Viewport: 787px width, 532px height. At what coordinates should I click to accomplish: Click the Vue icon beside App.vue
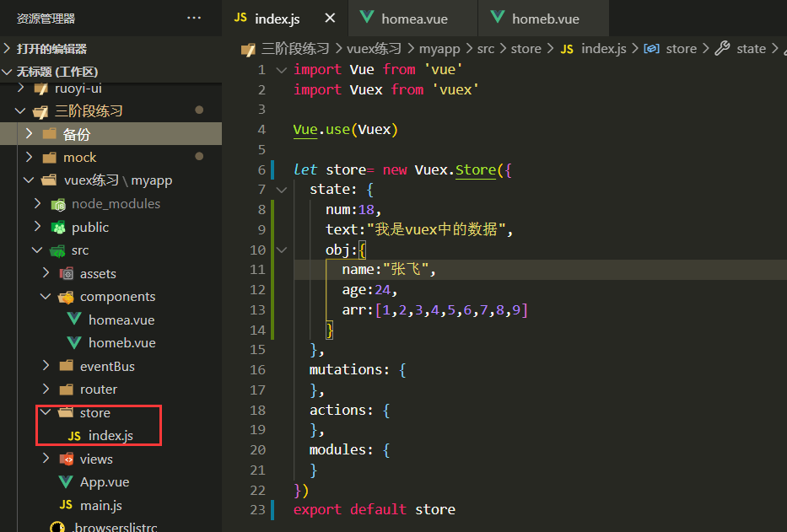[66, 481]
